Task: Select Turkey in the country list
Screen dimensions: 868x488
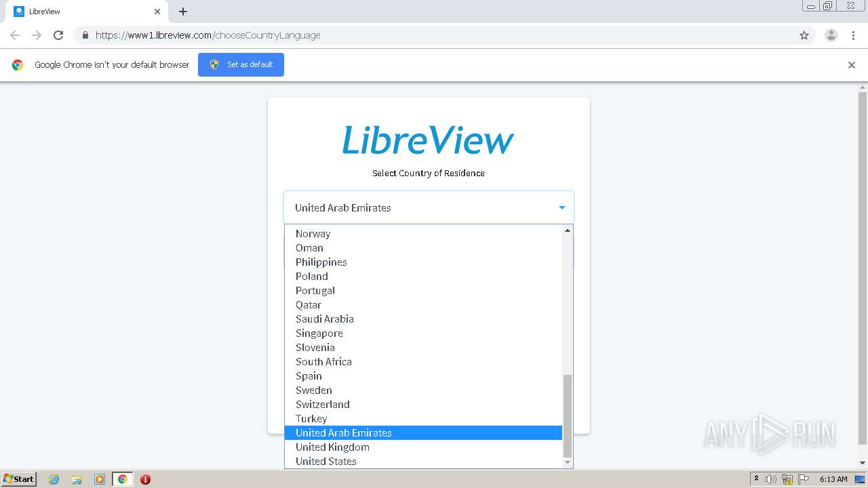Action: pos(423,419)
